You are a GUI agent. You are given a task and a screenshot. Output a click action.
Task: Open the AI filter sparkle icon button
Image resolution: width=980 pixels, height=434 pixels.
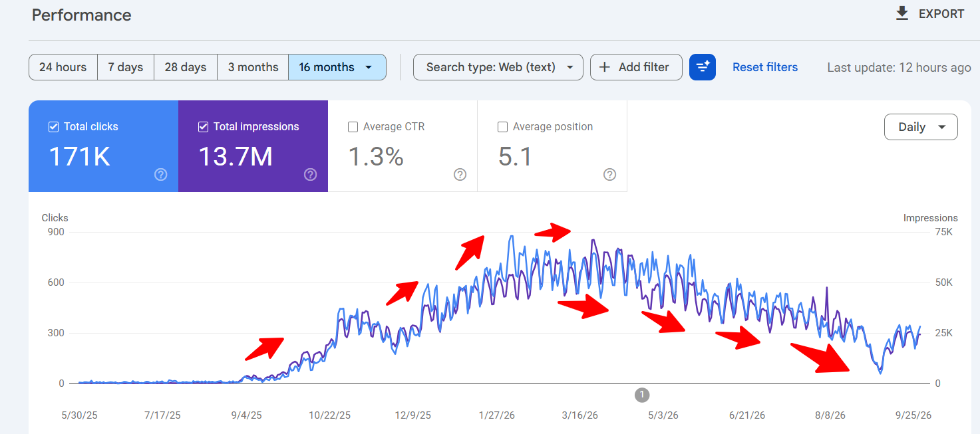[x=703, y=67]
